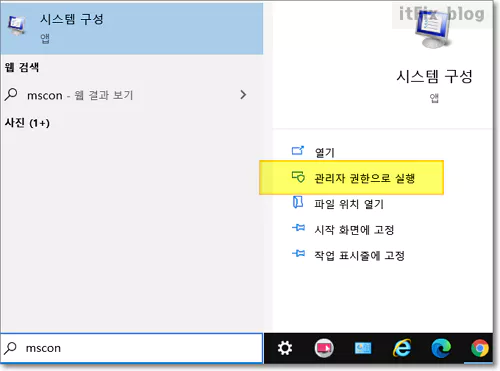Click the magnifier icon beside mscon web result
500x371 pixels.
point(11,94)
